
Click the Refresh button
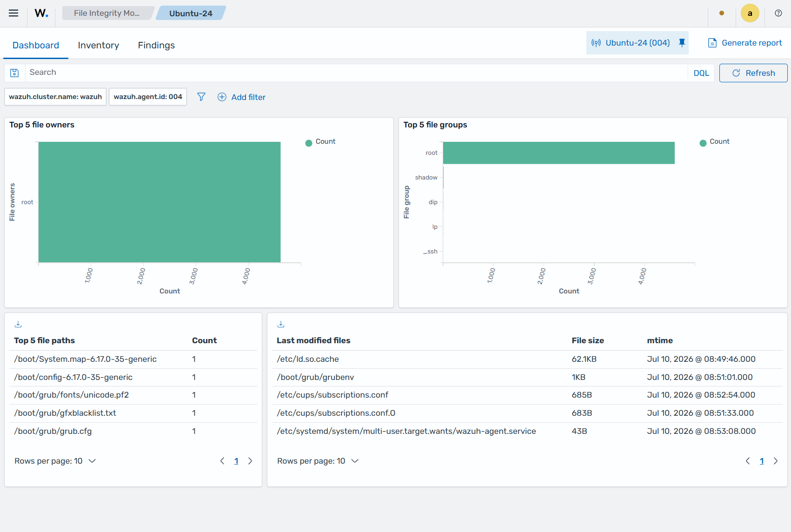[753, 73]
